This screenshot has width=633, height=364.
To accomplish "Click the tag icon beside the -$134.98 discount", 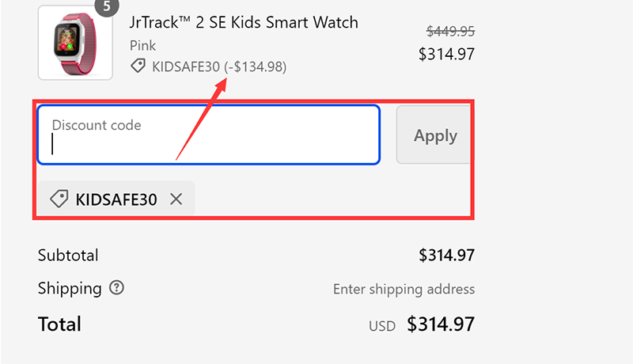I will point(138,66).
